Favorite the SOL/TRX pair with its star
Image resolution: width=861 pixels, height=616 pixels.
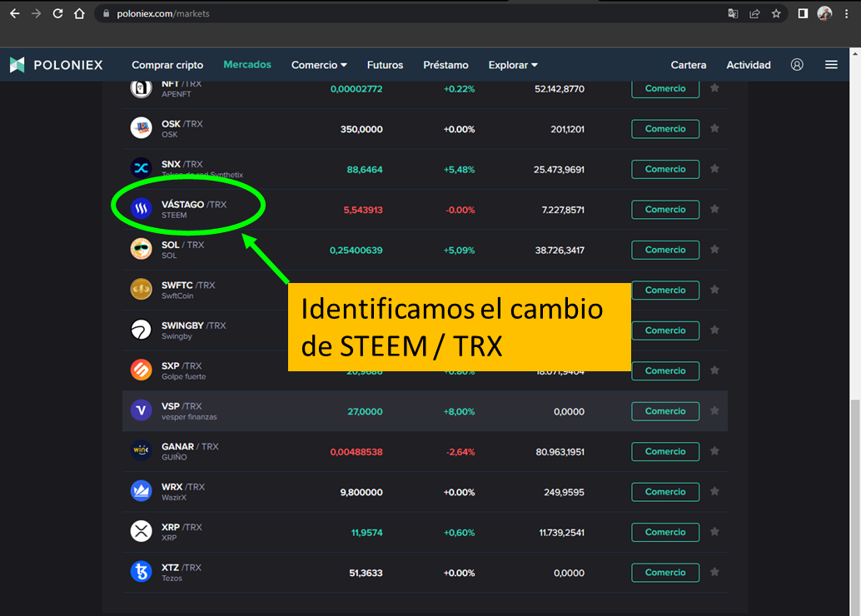pos(714,249)
